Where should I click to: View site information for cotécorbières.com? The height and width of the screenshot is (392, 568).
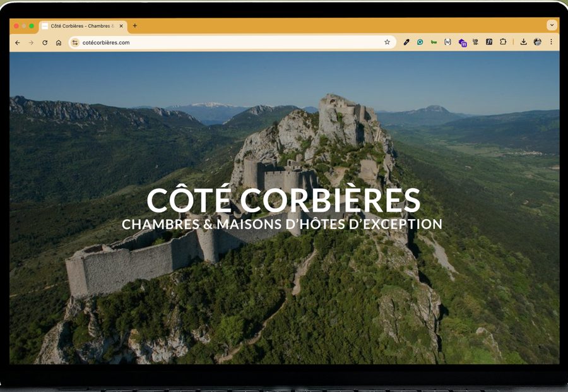point(75,42)
